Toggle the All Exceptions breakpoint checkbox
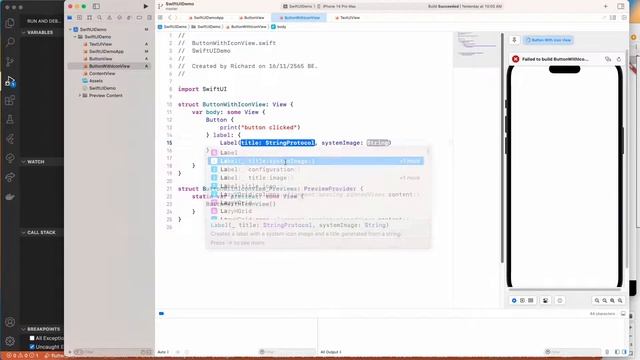This screenshot has width=640, height=360. (32, 338)
